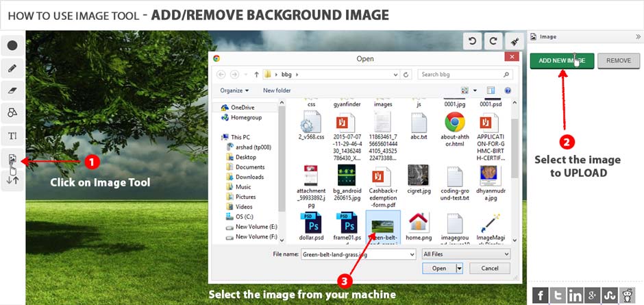Share on LinkedIn icon

pyautogui.click(x=575, y=295)
